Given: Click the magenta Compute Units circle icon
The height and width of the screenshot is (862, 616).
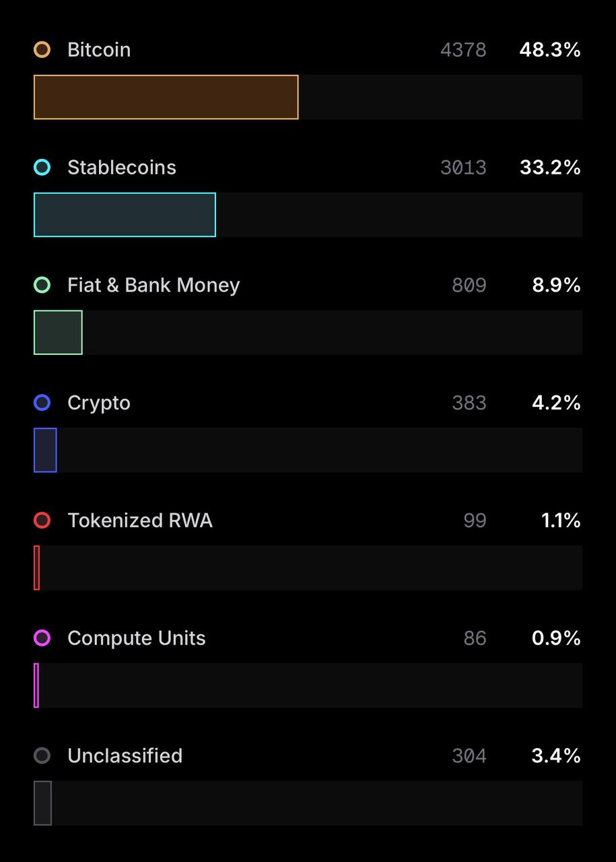Looking at the screenshot, I should coord(42,638).
